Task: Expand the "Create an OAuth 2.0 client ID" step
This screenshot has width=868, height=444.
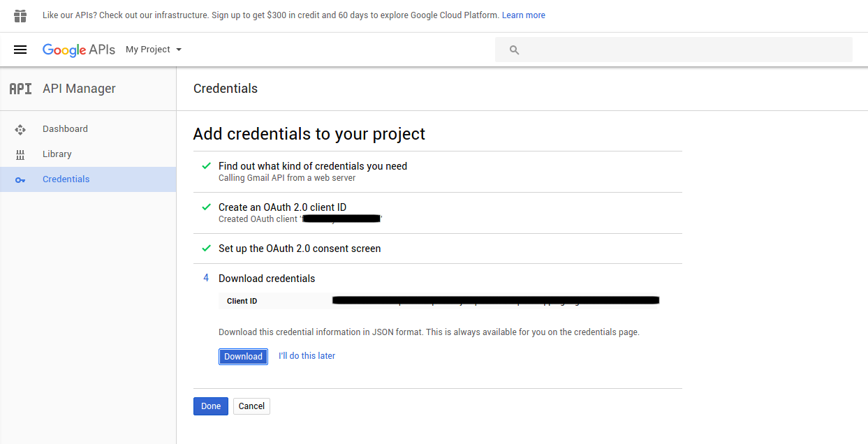Action: 282,207
